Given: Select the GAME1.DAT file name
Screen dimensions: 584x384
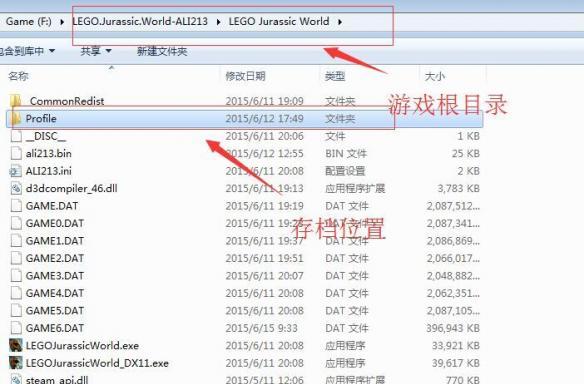Looking at the screenshot, I should click(x=55, y=241).
